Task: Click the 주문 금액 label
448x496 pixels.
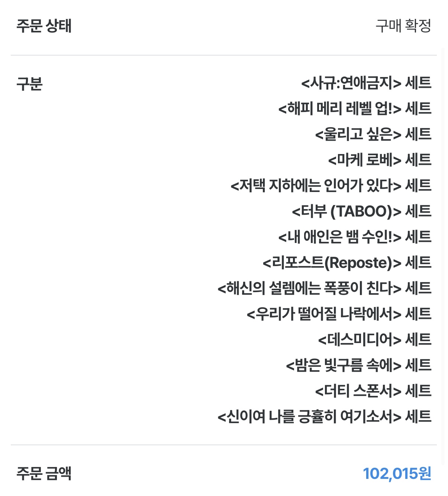Action: (x=44, y=474)
